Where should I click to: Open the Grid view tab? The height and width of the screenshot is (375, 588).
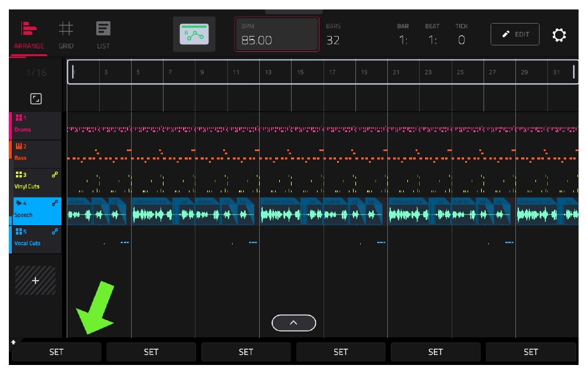(x=66, y=36)
